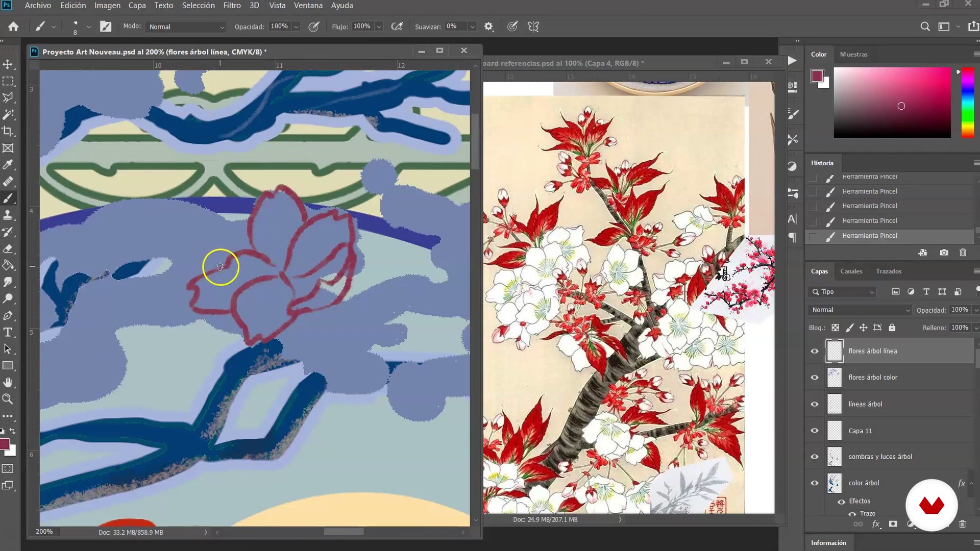Screen dimensions: 980x551
Task: Select the Rectangular Marquee tool
Action: (x=8, y=81)
